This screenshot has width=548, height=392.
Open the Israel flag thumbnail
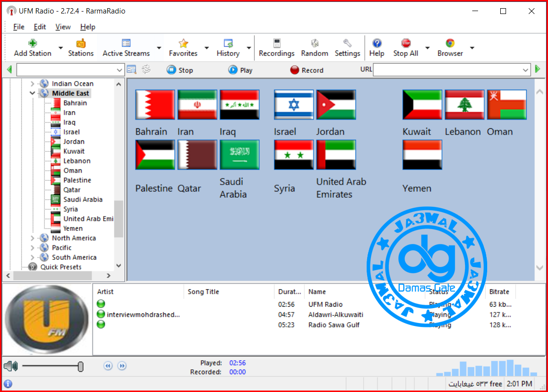pyautogui.click(x=294, y=105)
